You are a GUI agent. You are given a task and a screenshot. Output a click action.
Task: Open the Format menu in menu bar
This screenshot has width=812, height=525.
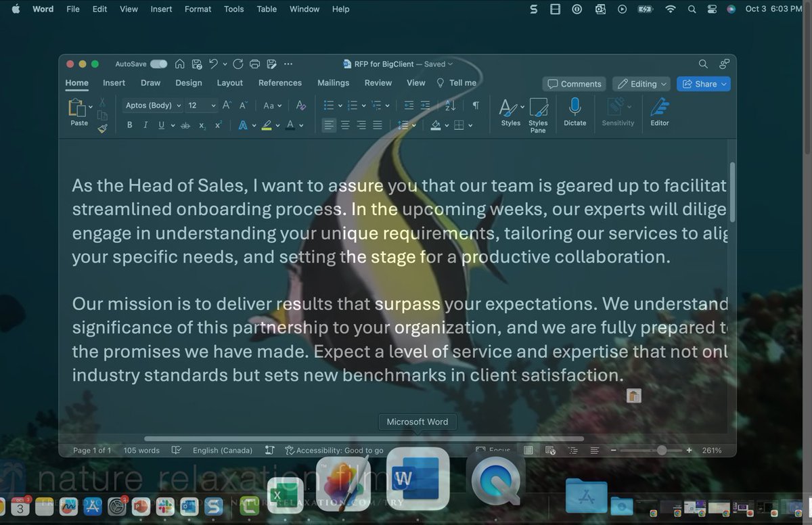[198, 9]
